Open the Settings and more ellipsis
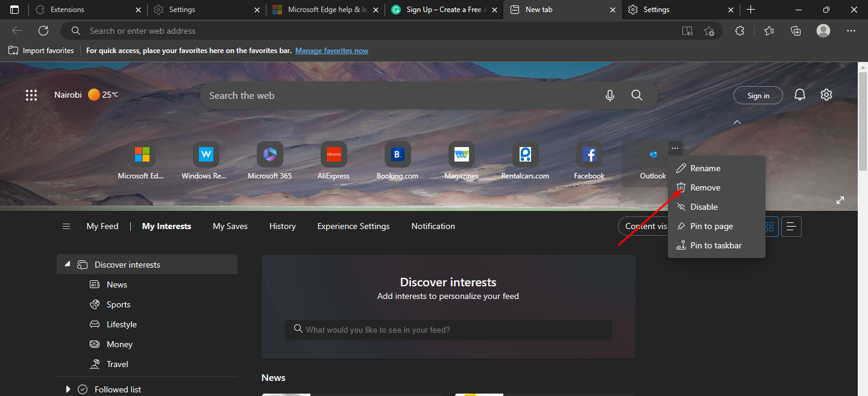868x396 pixels. pyautogui.click(x=851, y=31)
